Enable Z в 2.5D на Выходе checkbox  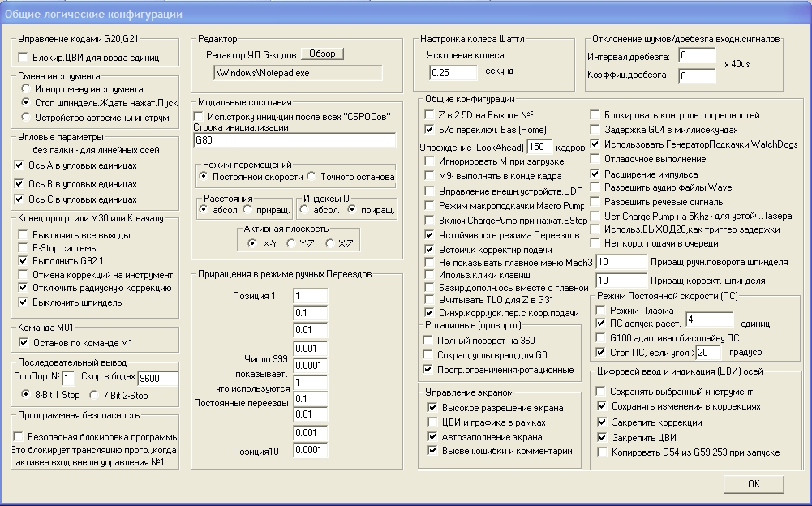point(429,114)
